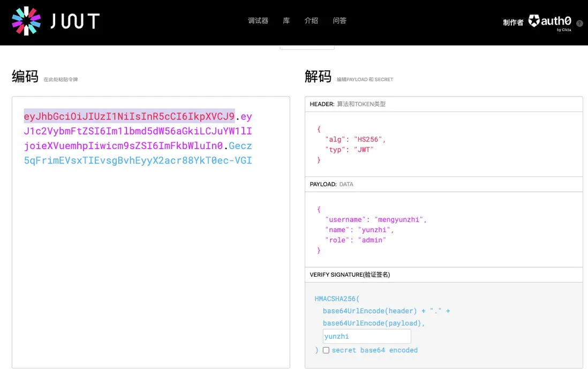
Task: Click the JWT wordmark text
Action: click(x=75, y=21)
